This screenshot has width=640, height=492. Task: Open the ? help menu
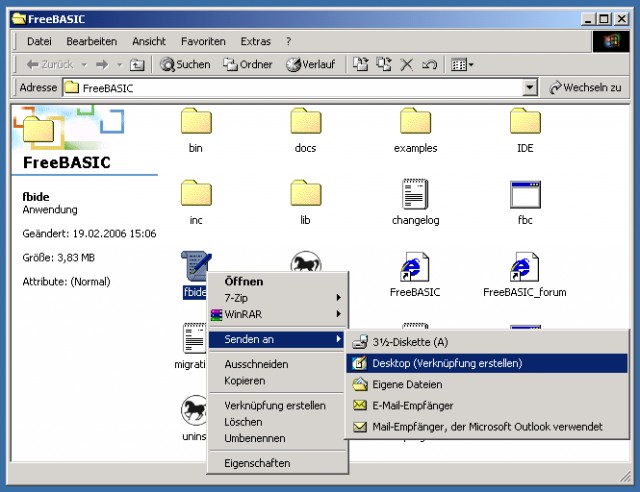click(x=289, y=41)
